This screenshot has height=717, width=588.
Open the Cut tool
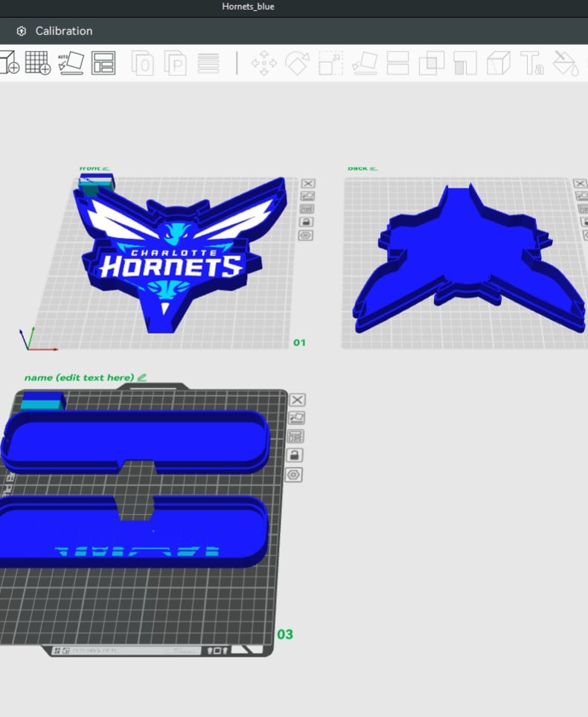pos(397,63)
